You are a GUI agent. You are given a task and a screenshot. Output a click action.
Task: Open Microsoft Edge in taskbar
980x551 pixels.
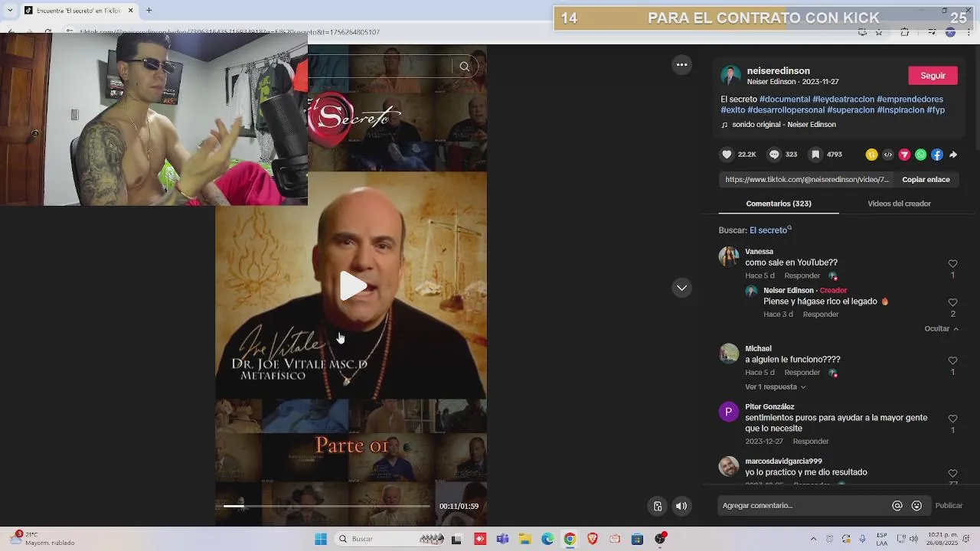pos(547,539)
